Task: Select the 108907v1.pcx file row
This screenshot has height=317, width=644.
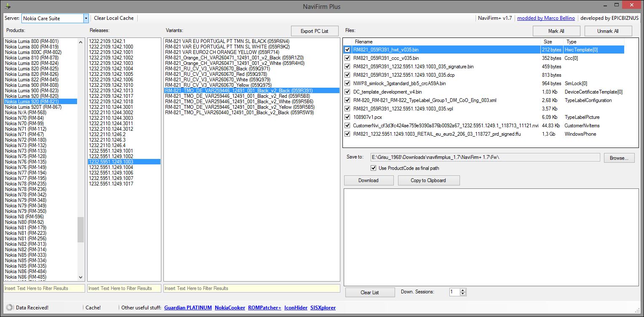Action: (484, 117)
